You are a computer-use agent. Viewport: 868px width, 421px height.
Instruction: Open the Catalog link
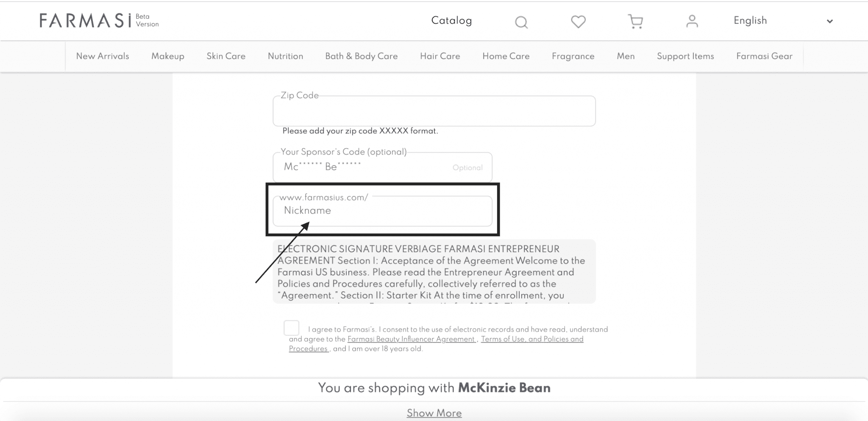coord(451,21)
